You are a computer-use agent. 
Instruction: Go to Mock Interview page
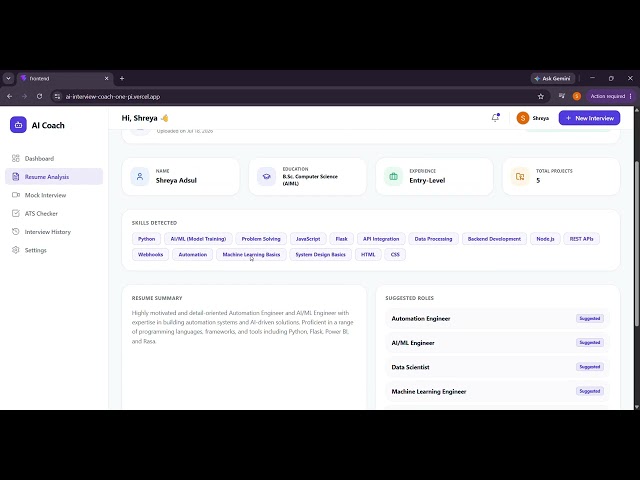[x=54, y=195]
